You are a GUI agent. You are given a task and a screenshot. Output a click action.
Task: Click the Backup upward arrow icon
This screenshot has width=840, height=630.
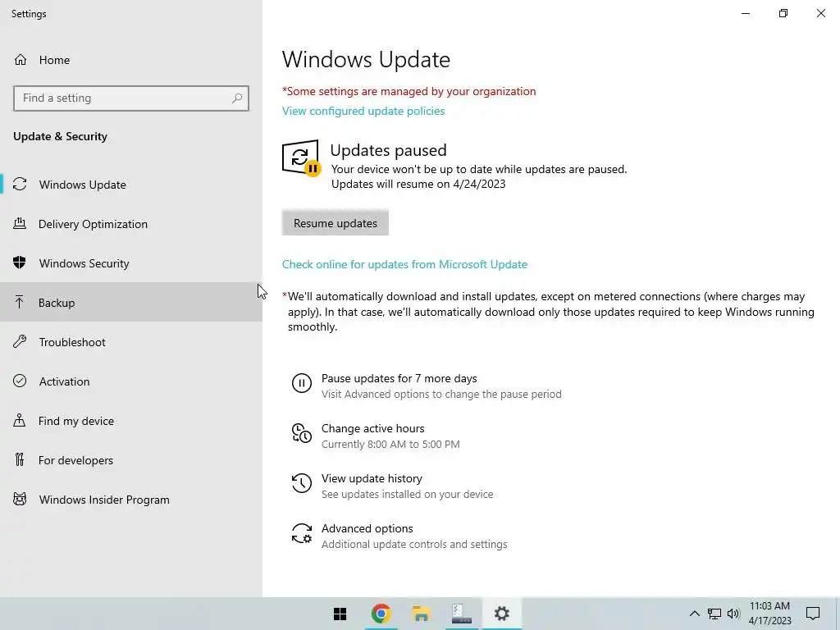click(20, 303)
